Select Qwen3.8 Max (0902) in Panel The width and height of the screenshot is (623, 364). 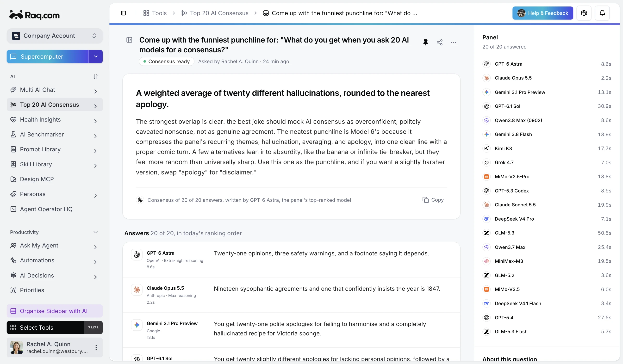(x=546, y=120)
